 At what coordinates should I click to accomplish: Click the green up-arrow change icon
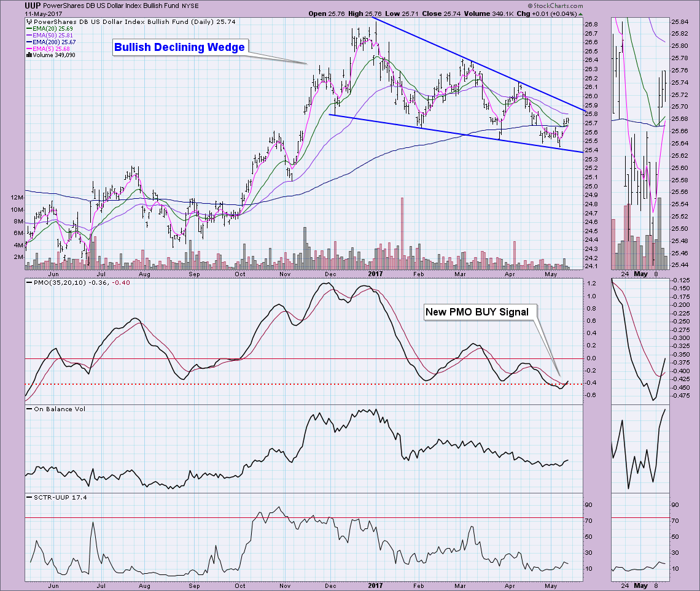(x=580, y=14)
